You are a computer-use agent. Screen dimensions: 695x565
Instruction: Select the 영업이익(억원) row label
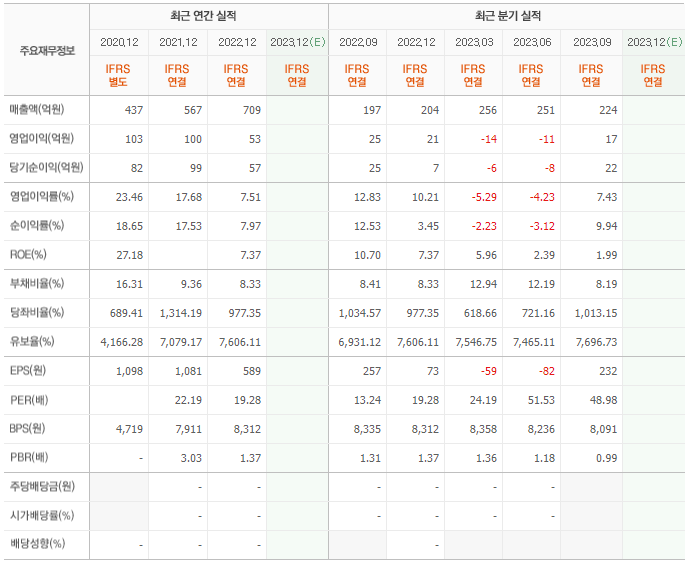point(42,139)
